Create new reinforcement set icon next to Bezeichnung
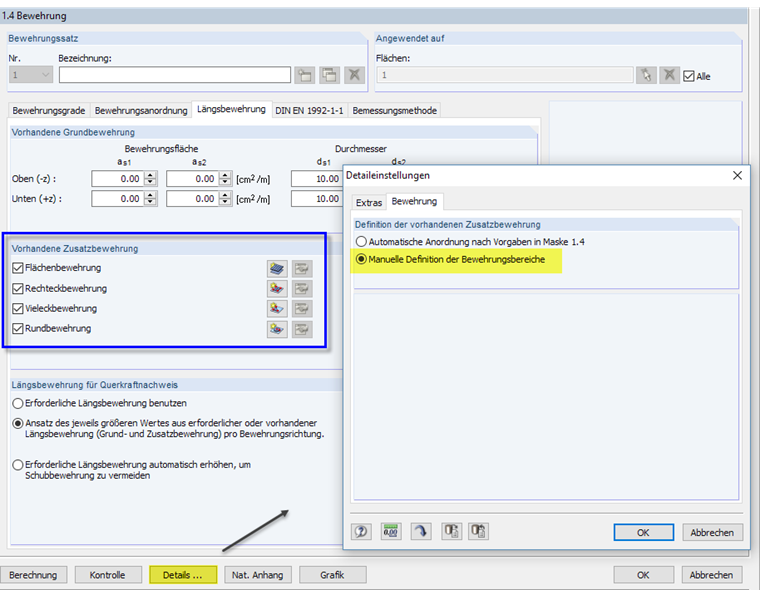The image size is (760, 590). (304, 75)
